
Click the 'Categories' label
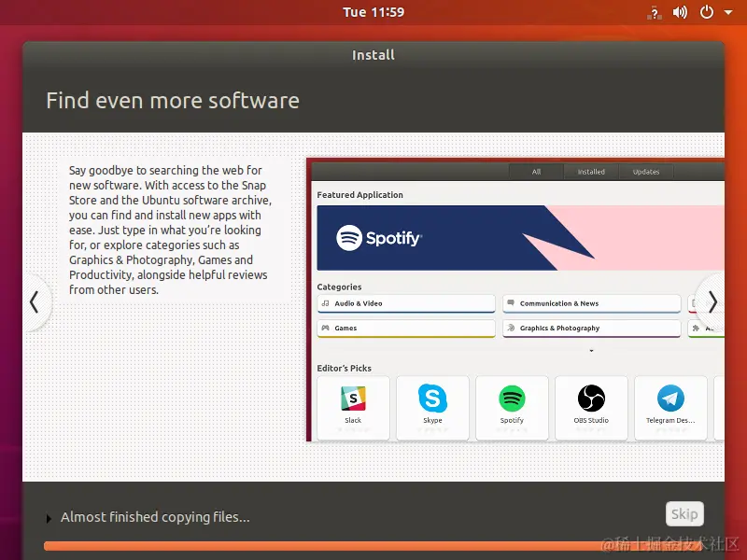339,287
